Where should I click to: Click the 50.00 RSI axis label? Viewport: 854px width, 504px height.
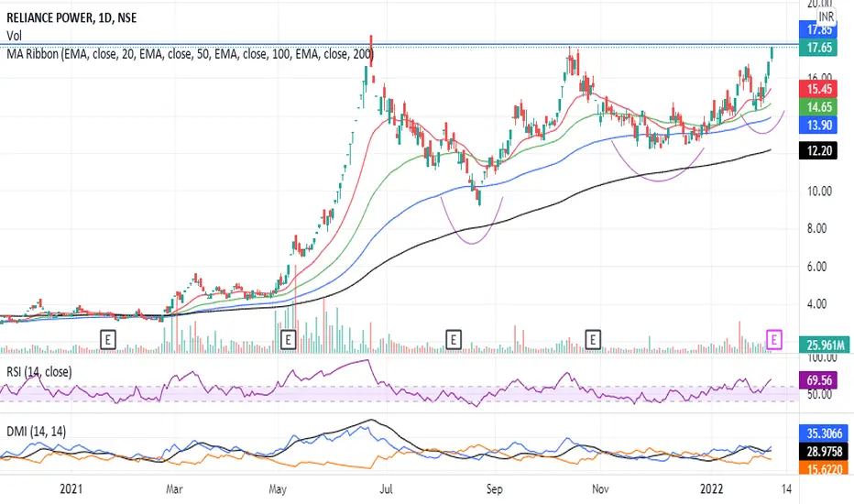[x=818, y=394]
